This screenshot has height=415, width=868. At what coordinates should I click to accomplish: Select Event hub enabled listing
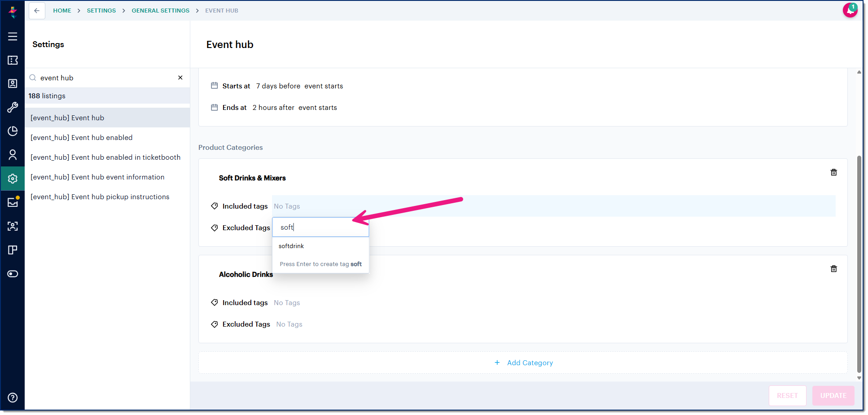[107, 137]
